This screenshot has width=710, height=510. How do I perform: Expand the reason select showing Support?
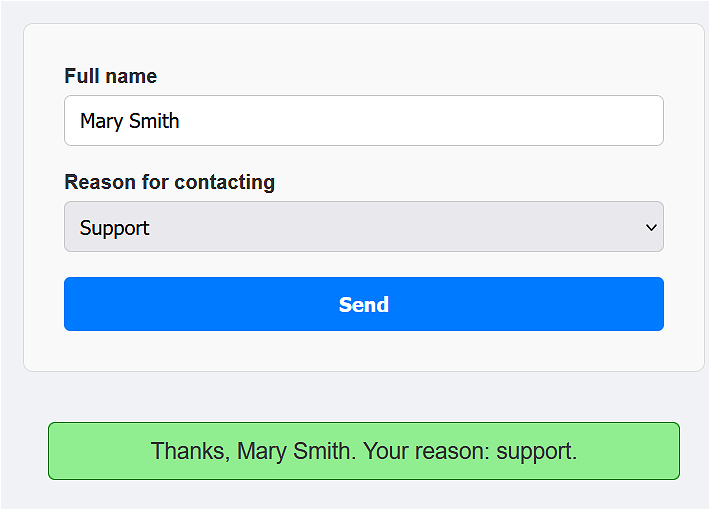[400, 227]
